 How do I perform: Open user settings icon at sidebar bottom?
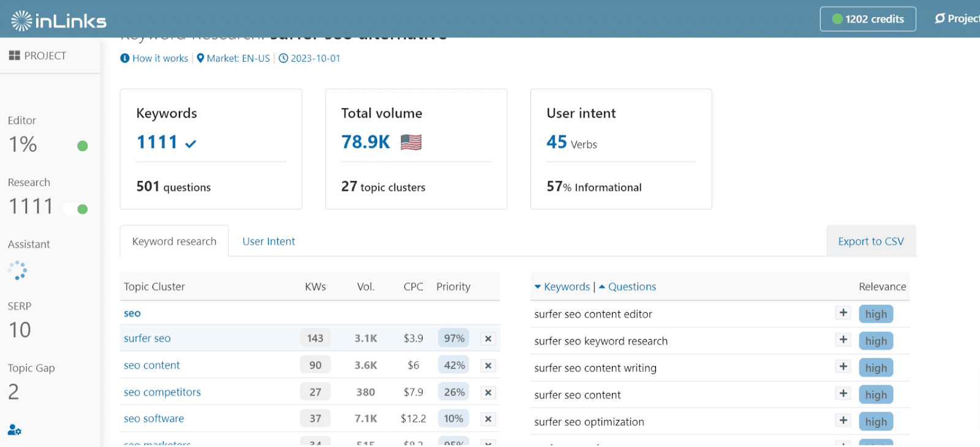(x=15, y=430)
